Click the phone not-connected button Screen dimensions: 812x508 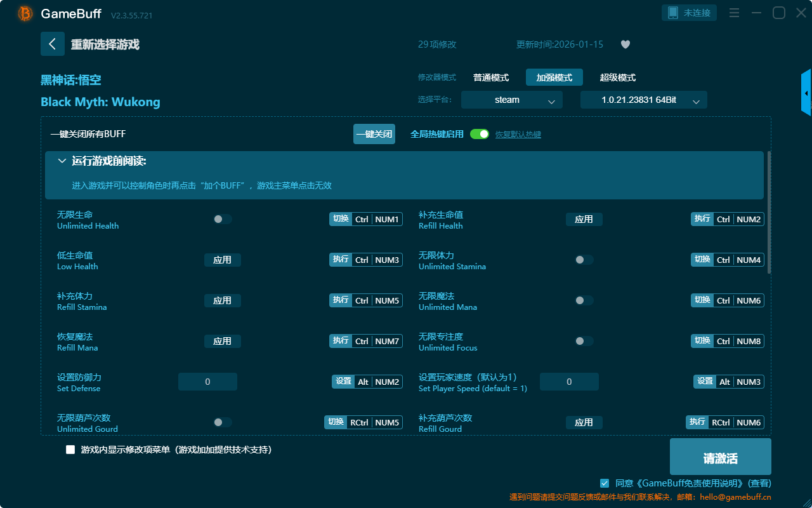(690, 13)
